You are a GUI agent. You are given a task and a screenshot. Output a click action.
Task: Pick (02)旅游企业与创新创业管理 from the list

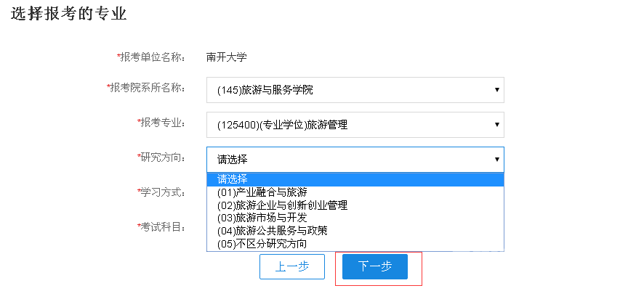[x=282, y=205]
